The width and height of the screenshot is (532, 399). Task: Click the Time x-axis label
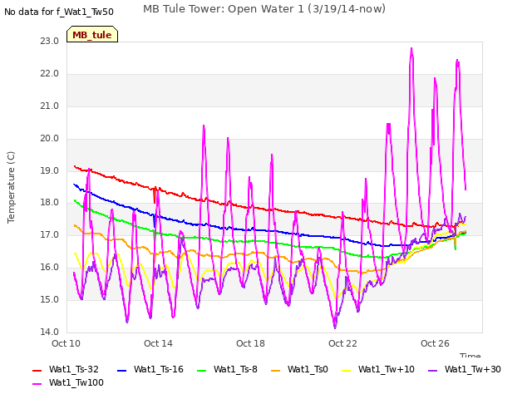(470, 355)
